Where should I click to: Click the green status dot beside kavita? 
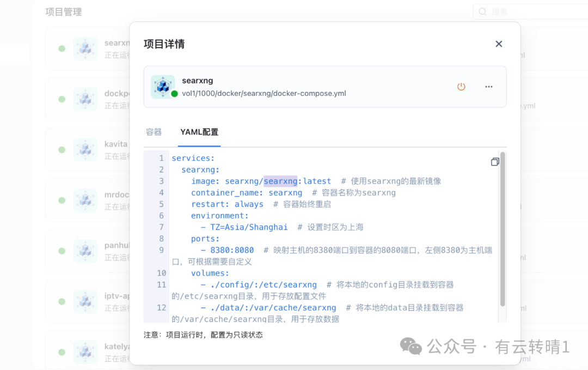click(62, 150)
